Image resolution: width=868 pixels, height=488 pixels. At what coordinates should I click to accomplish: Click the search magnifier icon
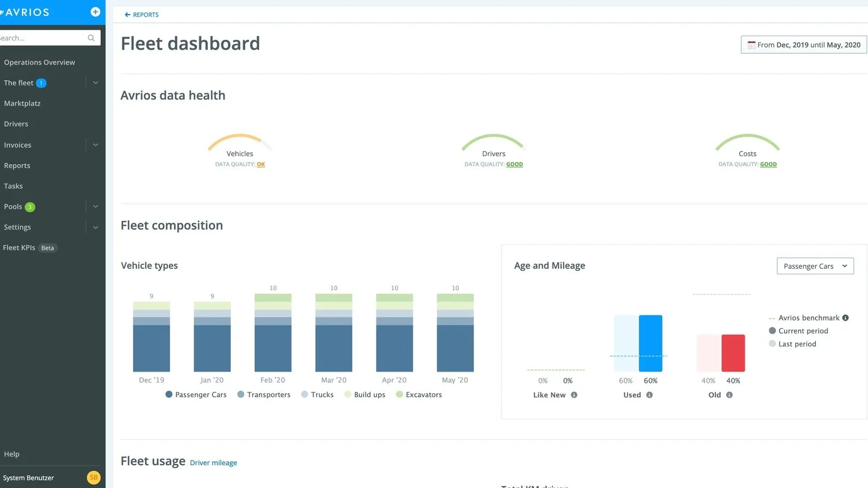coord(91,38)
